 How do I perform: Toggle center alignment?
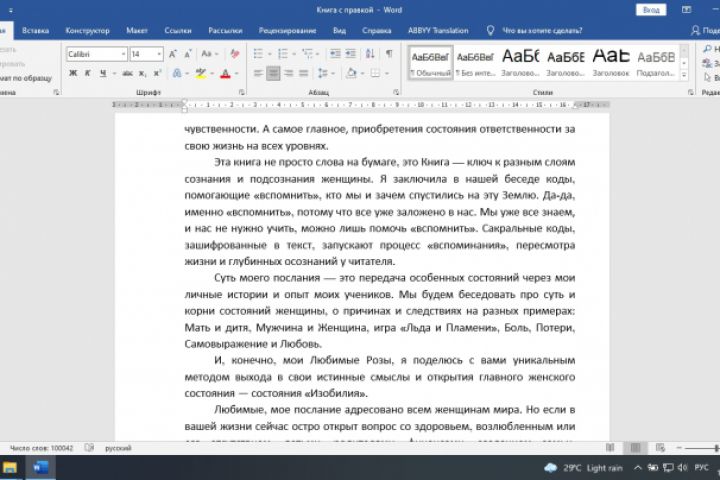pos(273,73)
